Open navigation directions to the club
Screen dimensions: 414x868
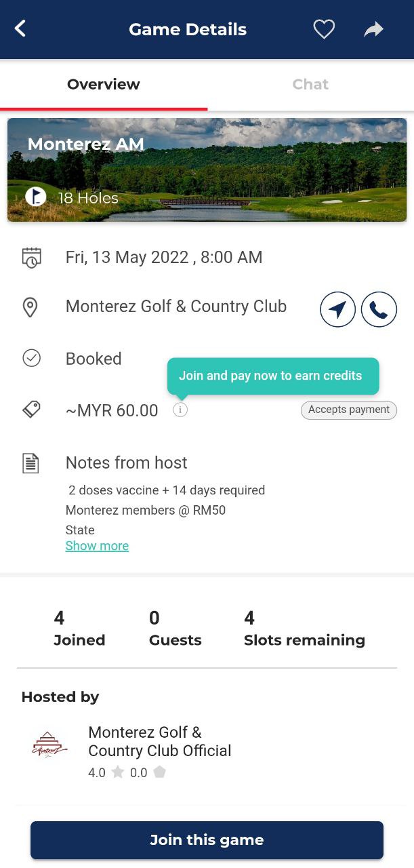click(x=337, y=310)
